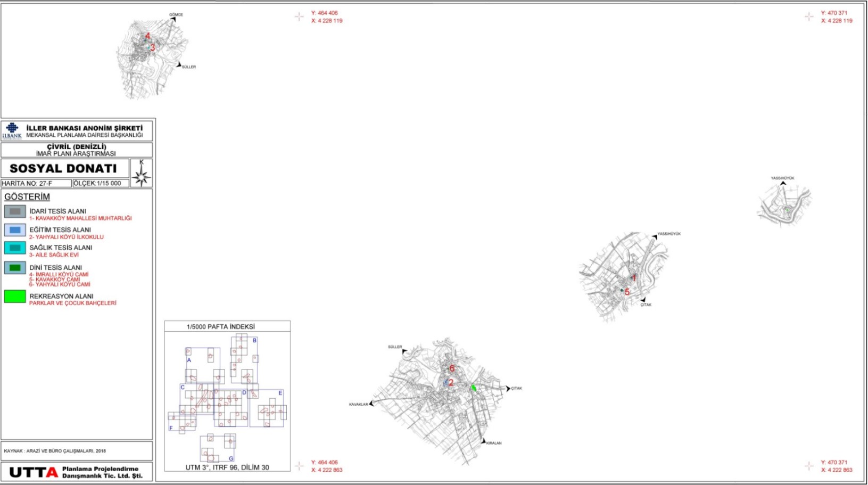The height and width of the screenshot is (485, 868).
Task: Select the dark green Dini Tesis Alanı swatch
Action: 15,268
